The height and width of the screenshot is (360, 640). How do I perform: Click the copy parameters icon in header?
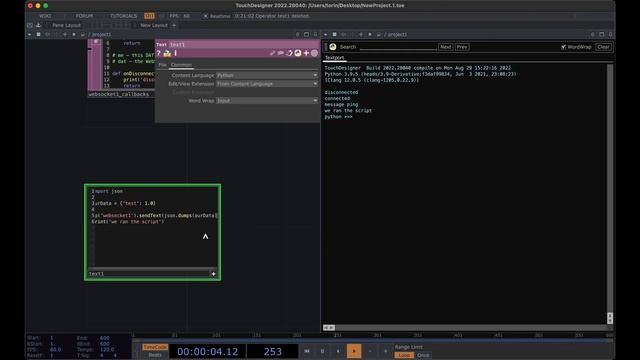289,53
